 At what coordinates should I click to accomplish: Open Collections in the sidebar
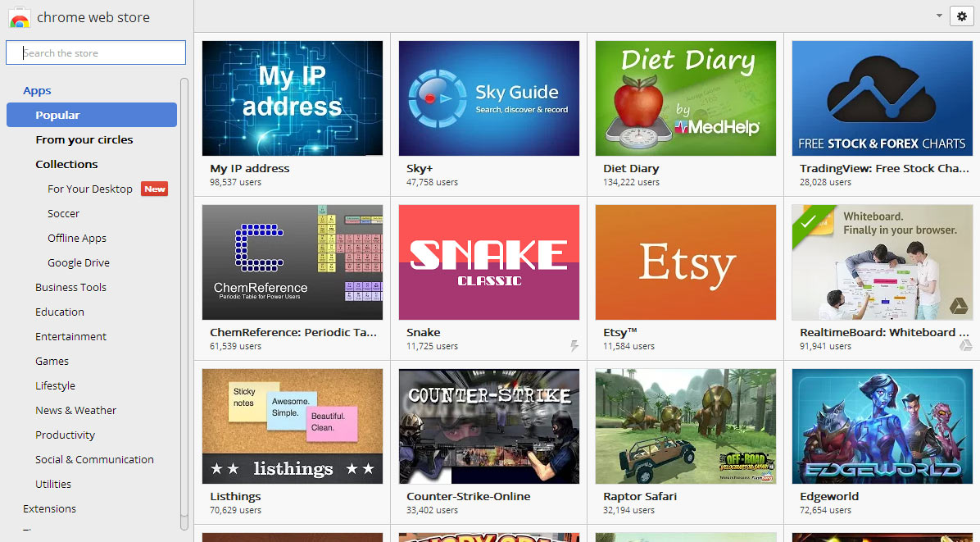66,165
